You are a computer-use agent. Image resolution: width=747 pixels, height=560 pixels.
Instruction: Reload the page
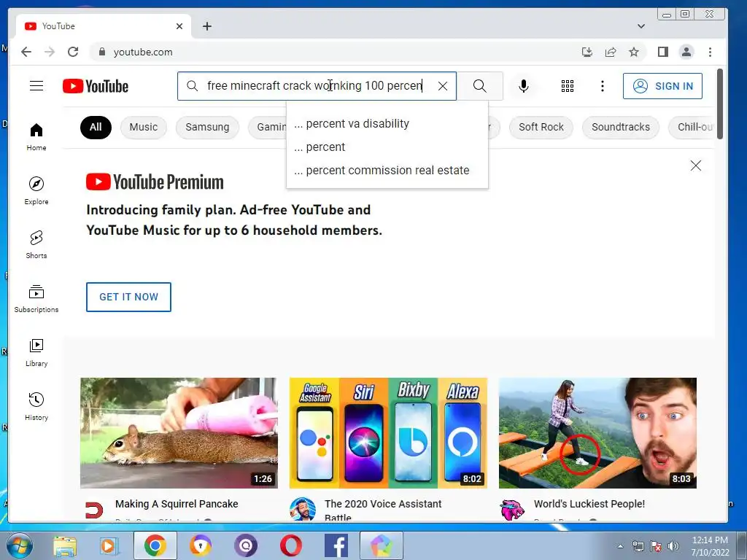click(x=73, y=52)
